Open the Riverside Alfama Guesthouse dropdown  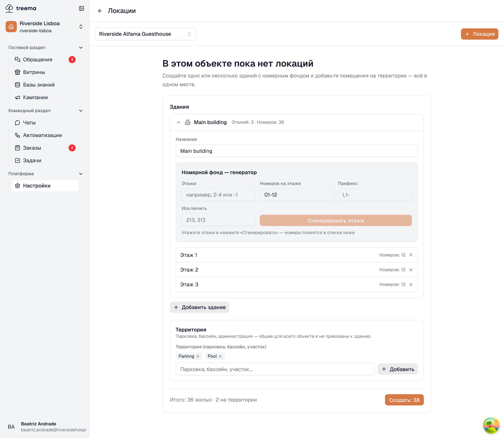click(146, 34)
